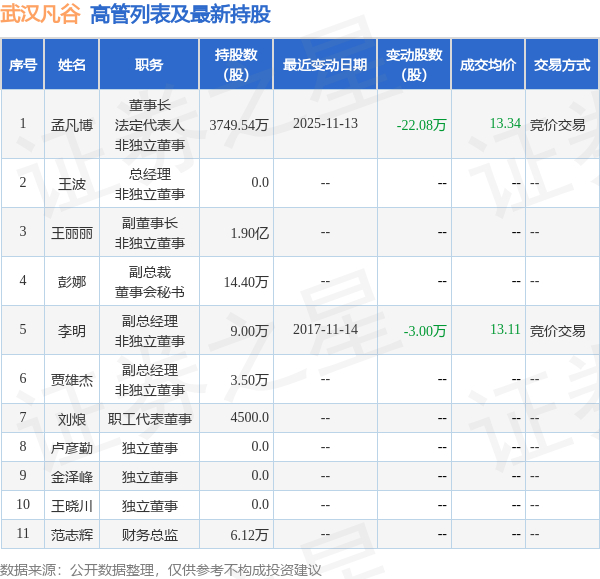Click the name 孟凡博

click(72, 125)
